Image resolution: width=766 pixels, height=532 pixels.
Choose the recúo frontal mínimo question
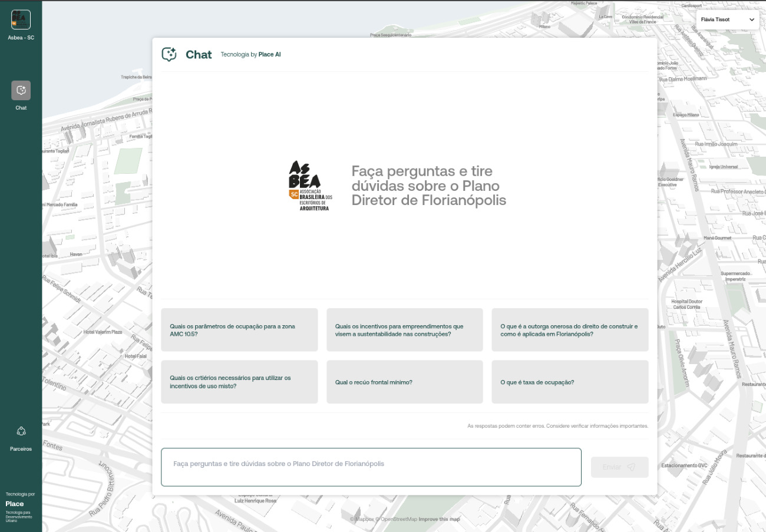click(405, 382)
